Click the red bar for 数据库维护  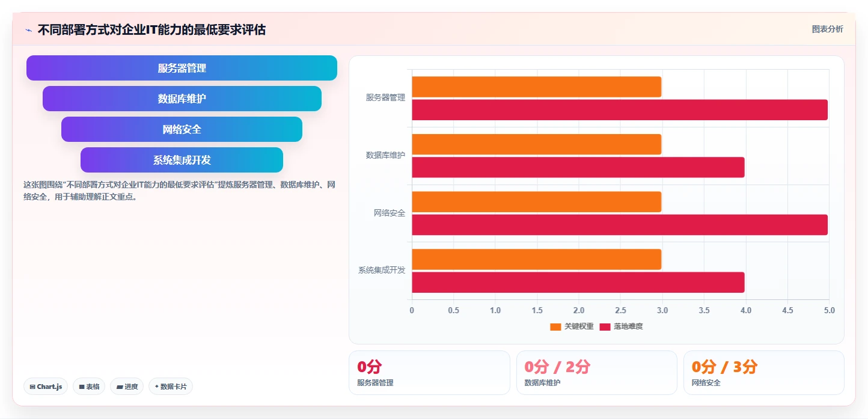(x=578, y=167)
